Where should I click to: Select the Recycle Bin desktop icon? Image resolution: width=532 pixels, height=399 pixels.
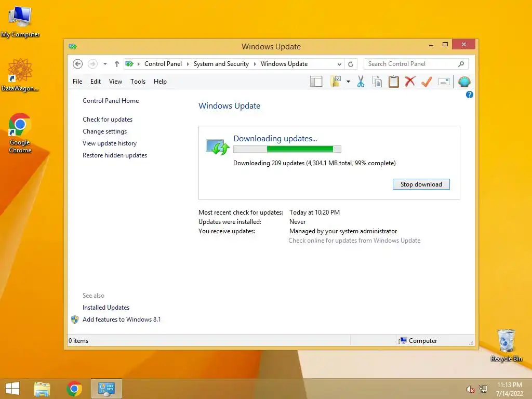coord(506,345)
